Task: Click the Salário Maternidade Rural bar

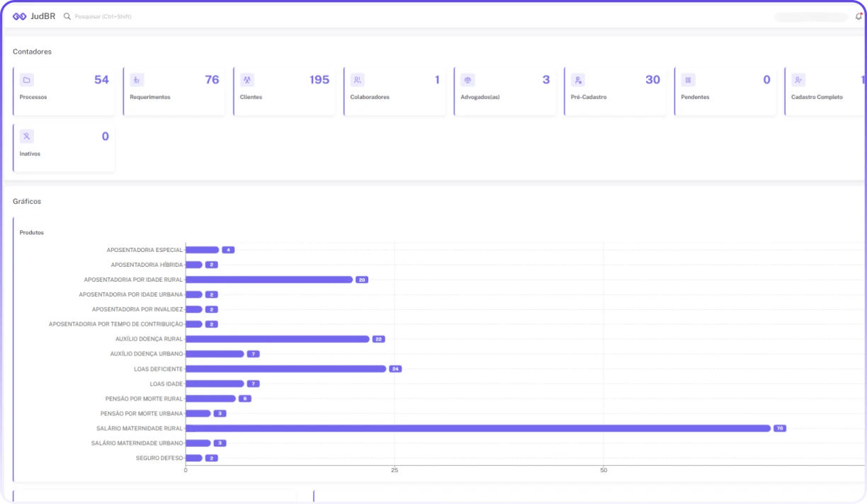Action: click(478, 428)
